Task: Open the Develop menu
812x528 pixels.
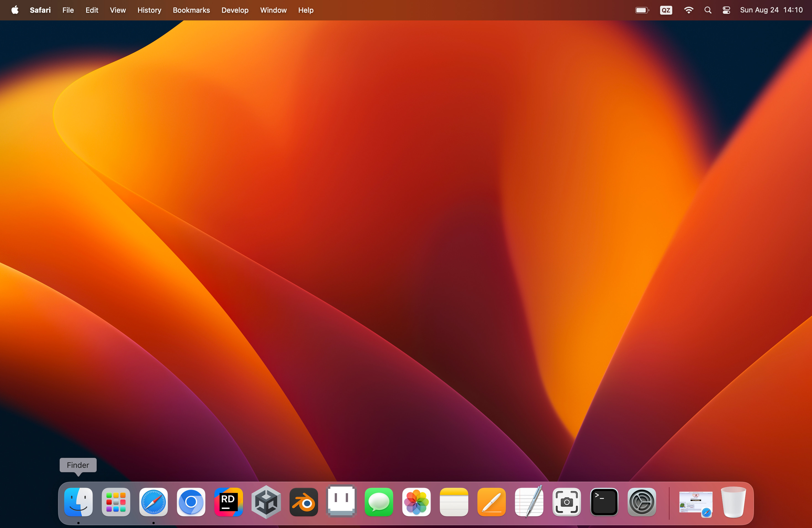Action: 235,10
